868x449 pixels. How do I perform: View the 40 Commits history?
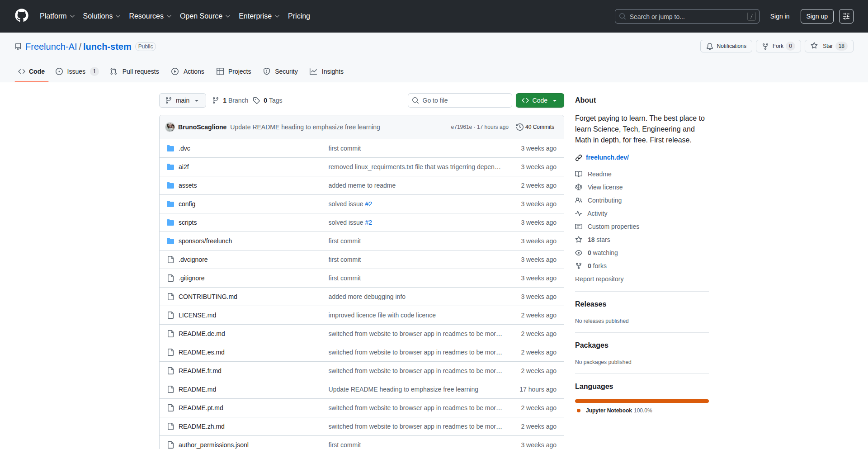click(x=535, y=127)
